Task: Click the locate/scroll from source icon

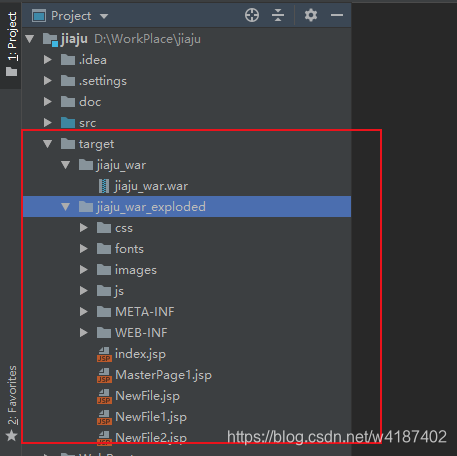Action: coord(252,15)
